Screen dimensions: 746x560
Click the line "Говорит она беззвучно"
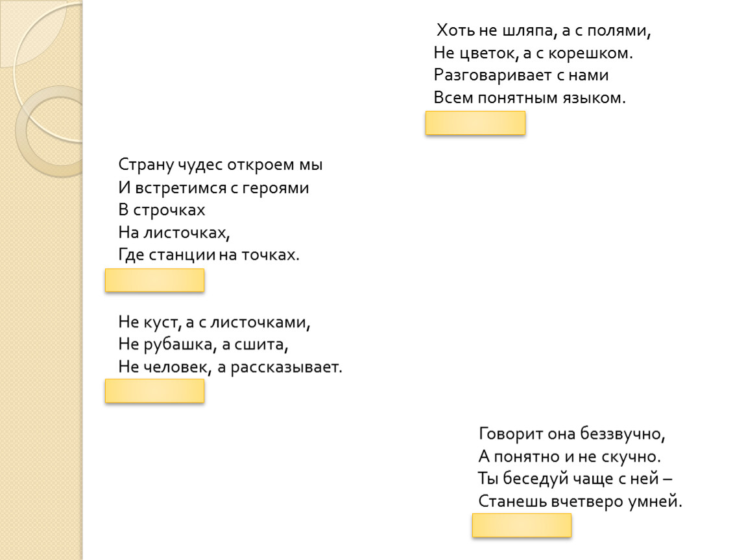coord(573,432)
